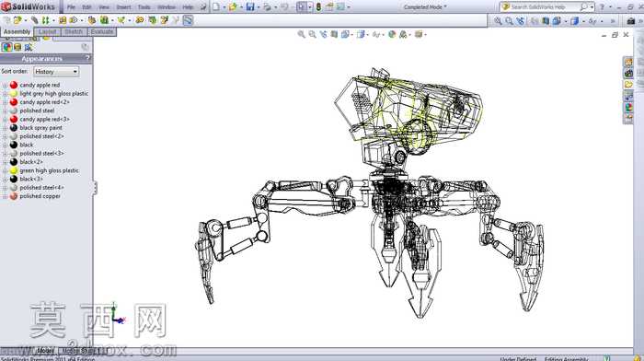Select the black<3> appearance row
644x361 pixels.
pyautogui.click(x=31, y=180)
